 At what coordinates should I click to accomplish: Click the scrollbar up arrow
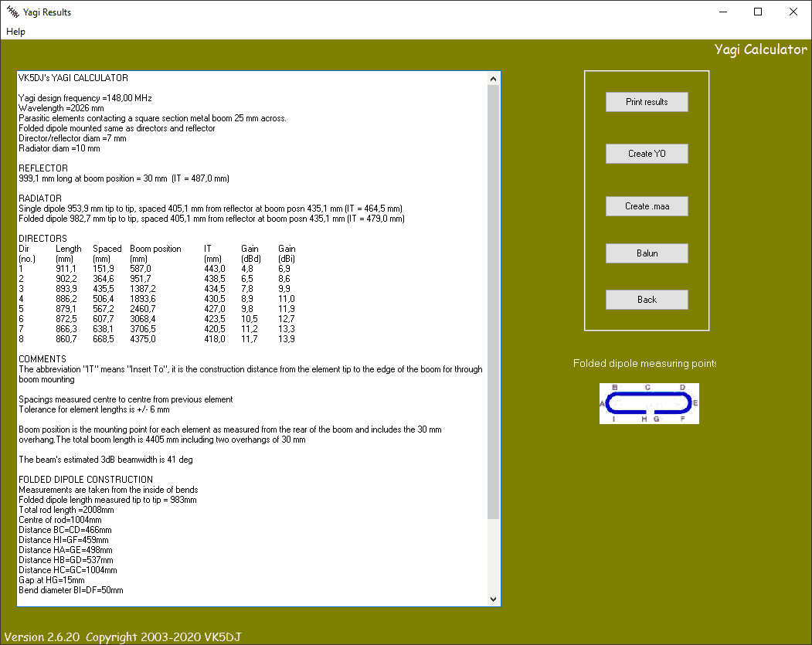[493, 77]
